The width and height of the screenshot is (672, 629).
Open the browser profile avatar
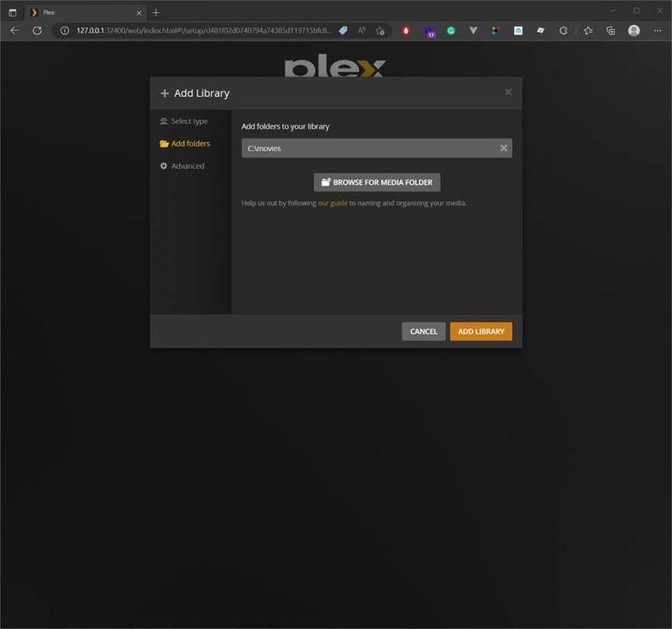coord(634,30)
